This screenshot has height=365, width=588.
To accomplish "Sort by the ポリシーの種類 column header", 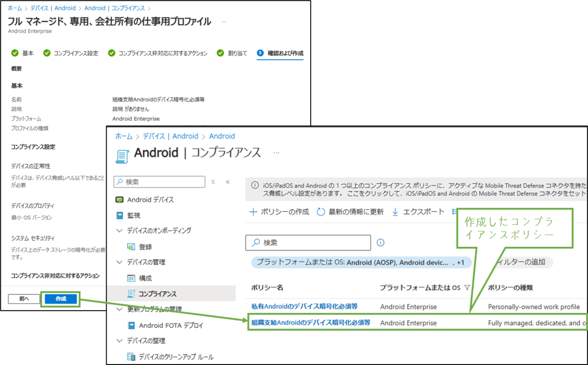I will tap(510, 287).
